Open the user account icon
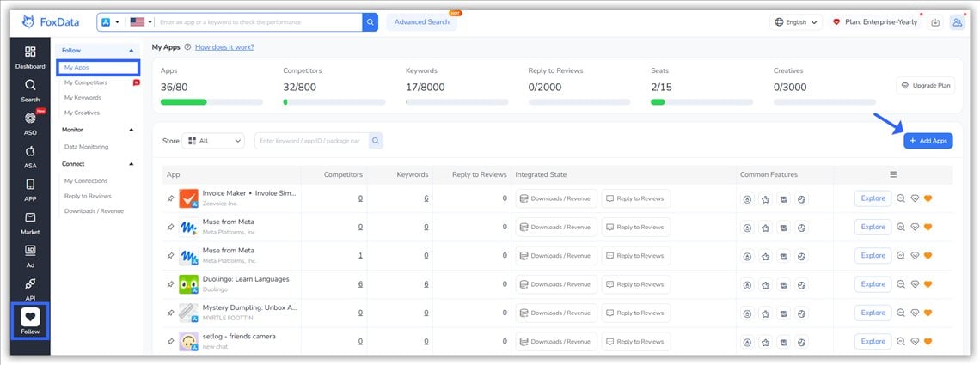This screenshot has width=980, height=365. pos(957,21)
